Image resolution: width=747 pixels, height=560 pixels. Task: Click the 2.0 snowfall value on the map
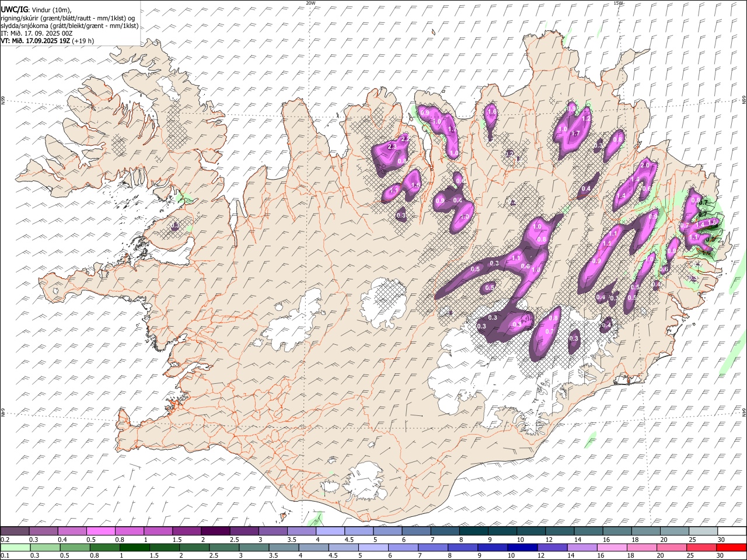[x=645, y=165]
